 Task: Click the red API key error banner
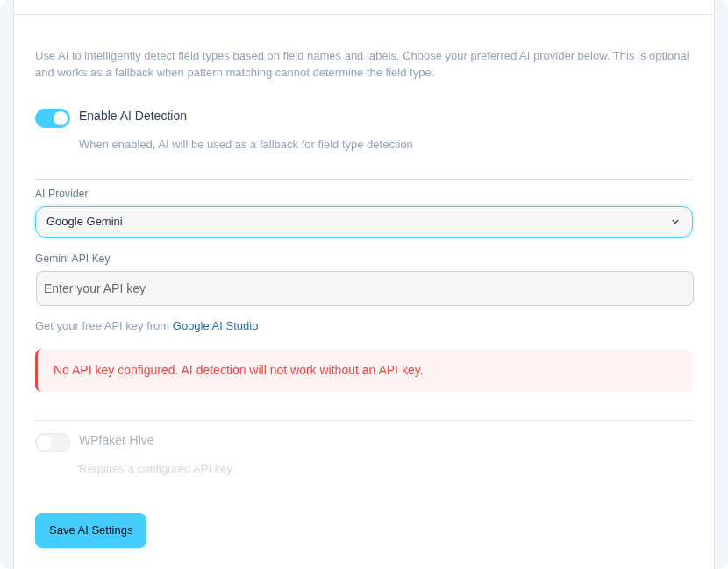363,370
